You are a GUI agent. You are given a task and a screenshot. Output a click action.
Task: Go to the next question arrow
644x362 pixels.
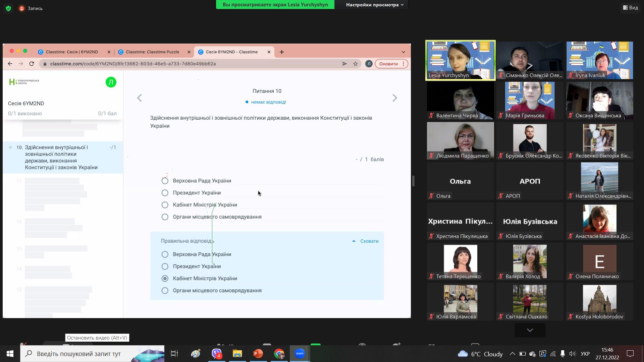pyautogui.click(x=395, y=98)
